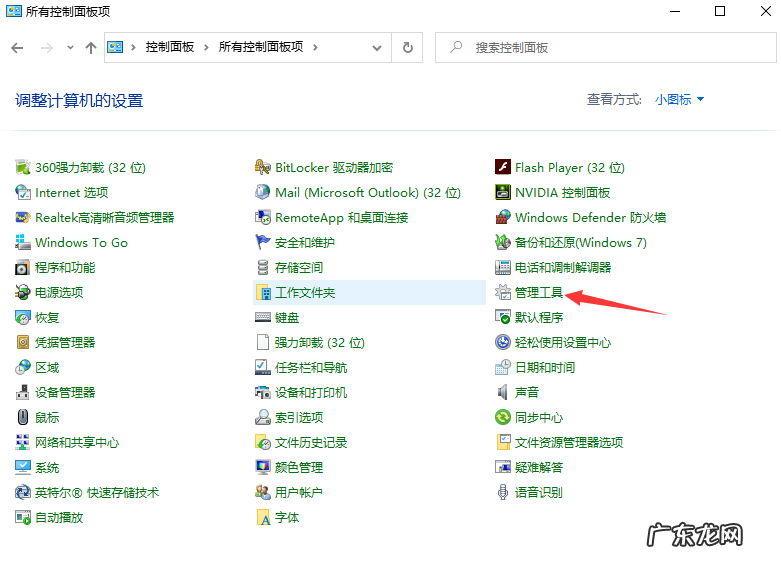
Task: Open 日期和时间 link
Action: (x=545, y=368)
